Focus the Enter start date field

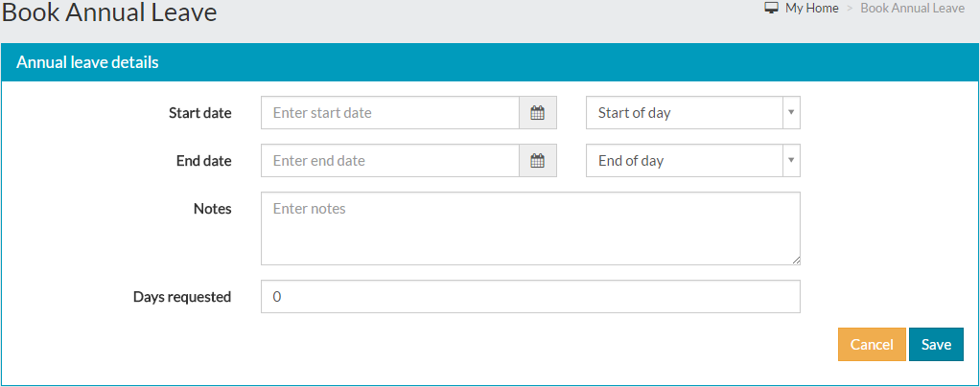point(390,113)
